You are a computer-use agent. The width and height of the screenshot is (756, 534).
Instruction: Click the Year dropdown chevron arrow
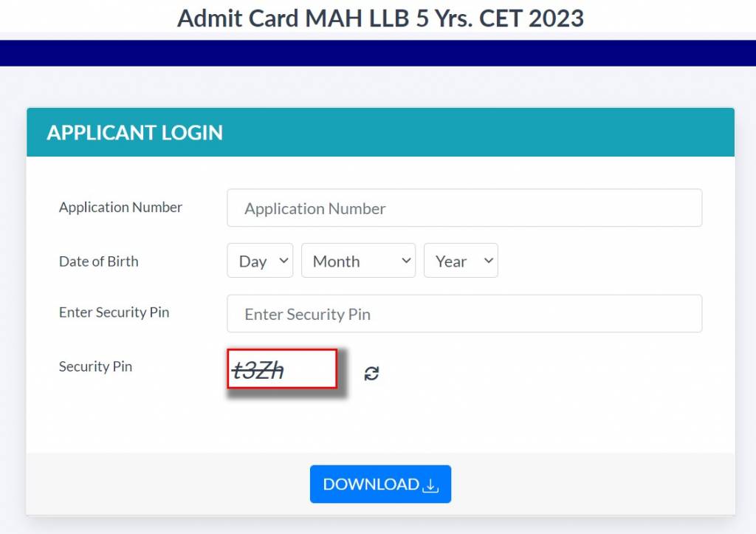487,261
